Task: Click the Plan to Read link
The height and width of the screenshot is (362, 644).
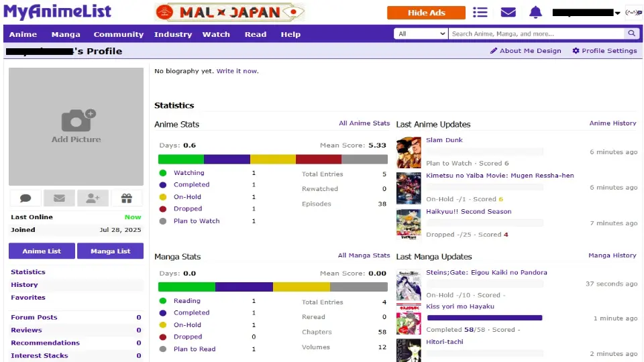Action: click(x=195, y=349)
